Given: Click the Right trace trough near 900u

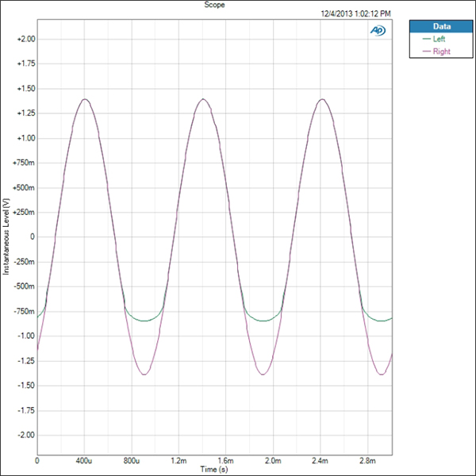Looking at the screenshot, I should pyautogui.click(x=144, y=374).
